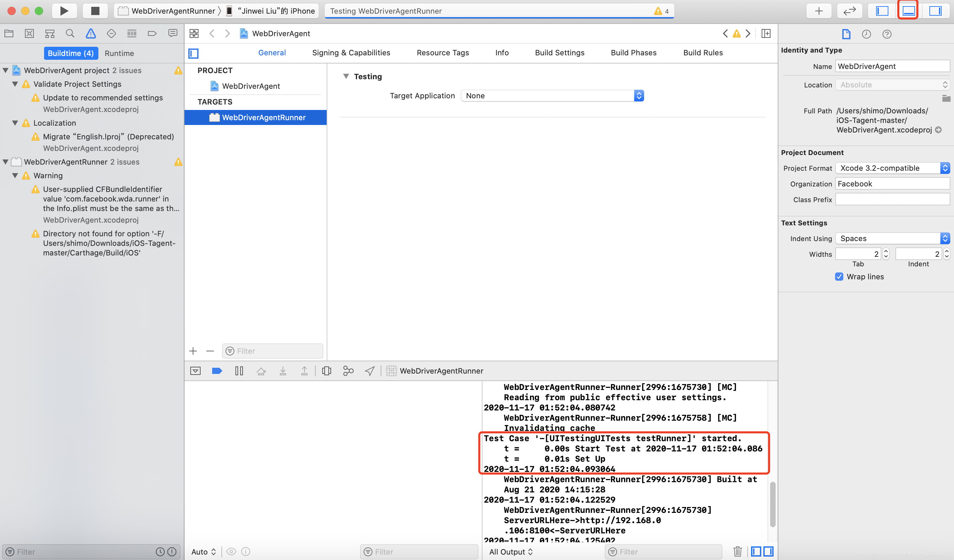The width and height of the screenshot is (954, 560).
Task: Toggle the debug area panel button
Action: pos(908,11)
